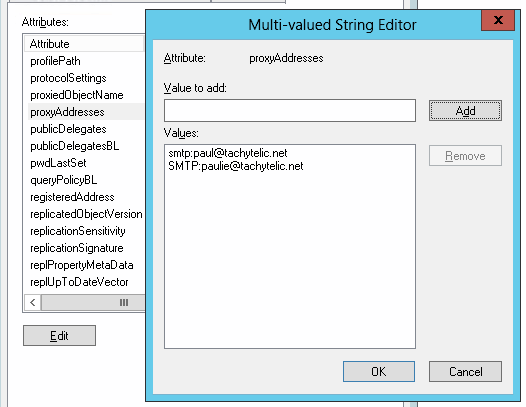Click the attribute list horizontal scrollbar thumb
526x407 pixels.
click(x=94, y=303)
